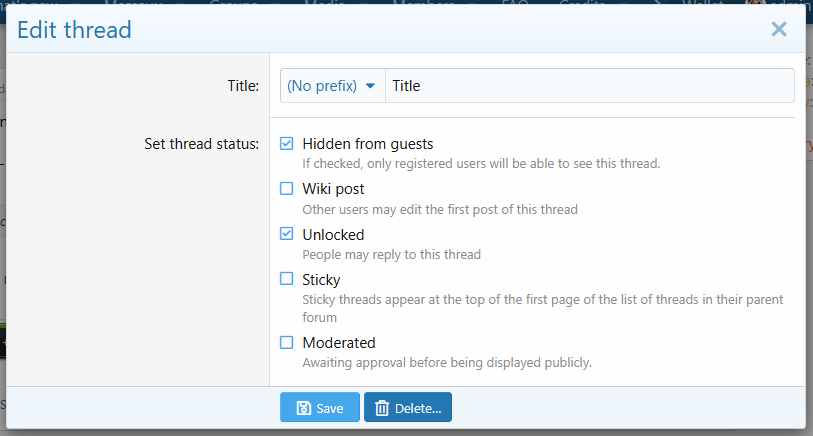
Task: Check the Moderated checkbox
Action: click(x=287, y=343)
